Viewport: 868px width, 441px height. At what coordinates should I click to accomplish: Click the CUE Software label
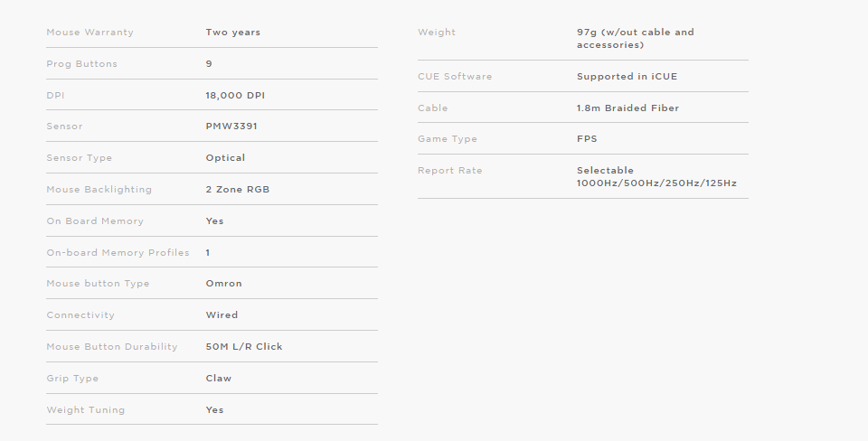[455, 76]
